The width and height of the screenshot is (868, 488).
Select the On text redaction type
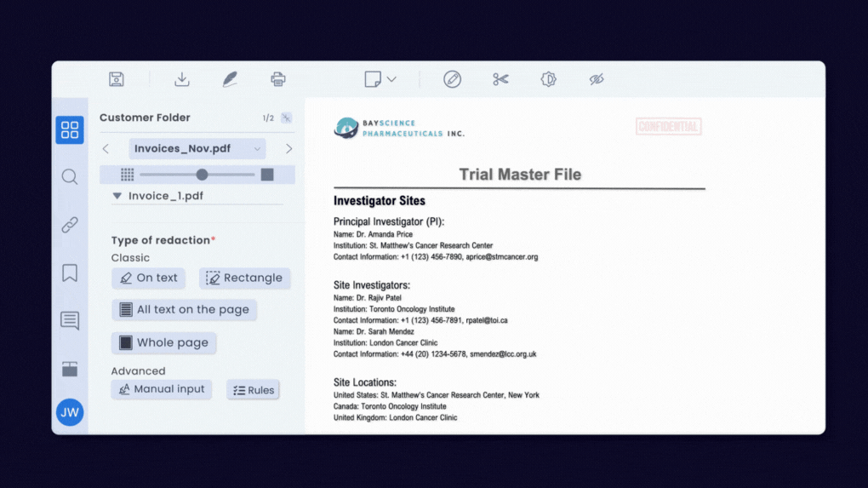pos(148,278)
